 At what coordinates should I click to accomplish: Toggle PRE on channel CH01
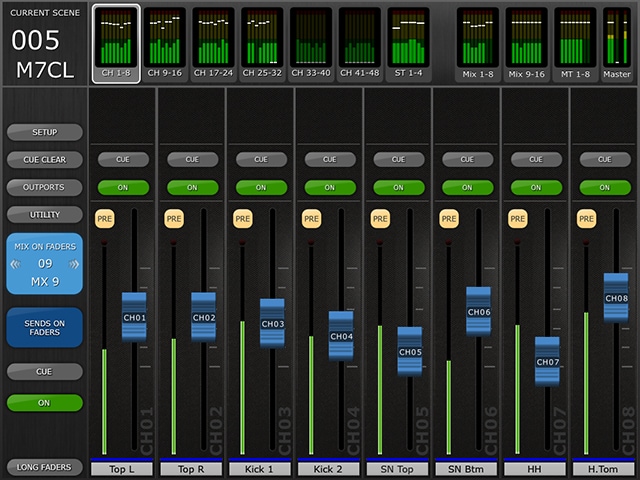[x=104, y=217]
